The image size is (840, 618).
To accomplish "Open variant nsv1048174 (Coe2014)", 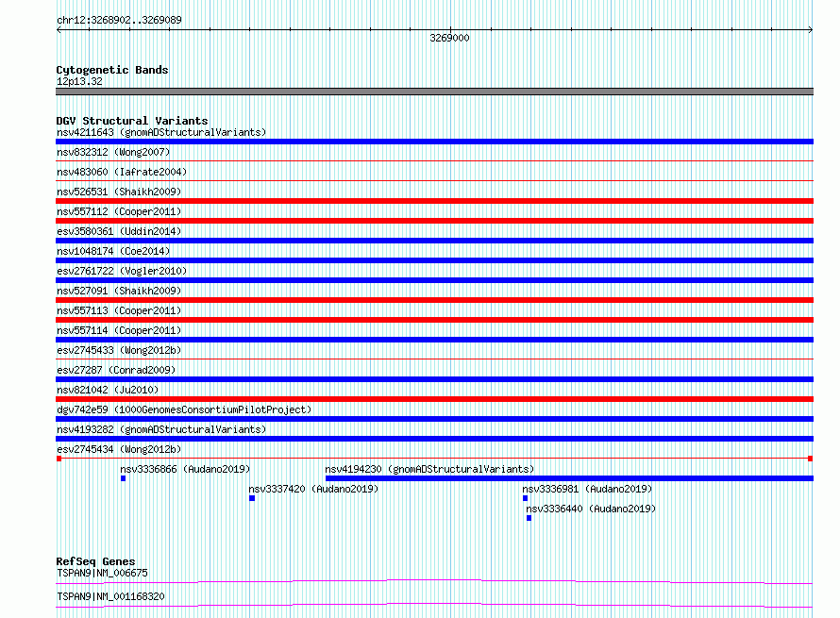I will point(113,251).
